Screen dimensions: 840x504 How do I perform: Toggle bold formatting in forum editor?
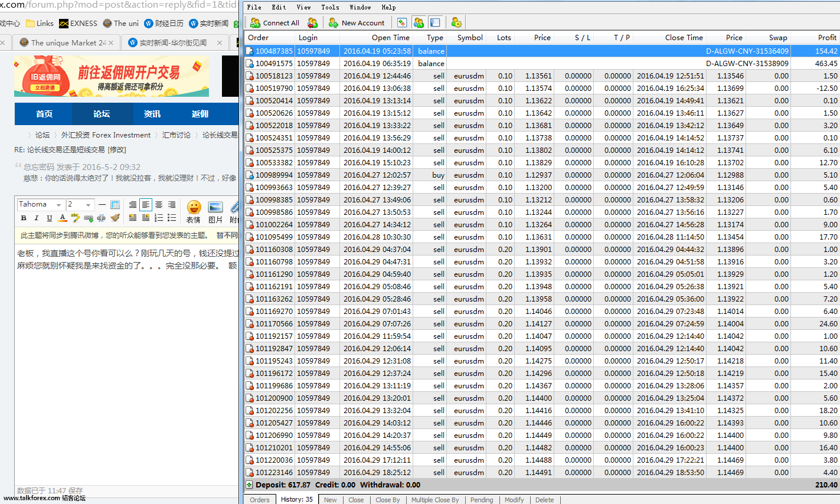click(24, 218)
